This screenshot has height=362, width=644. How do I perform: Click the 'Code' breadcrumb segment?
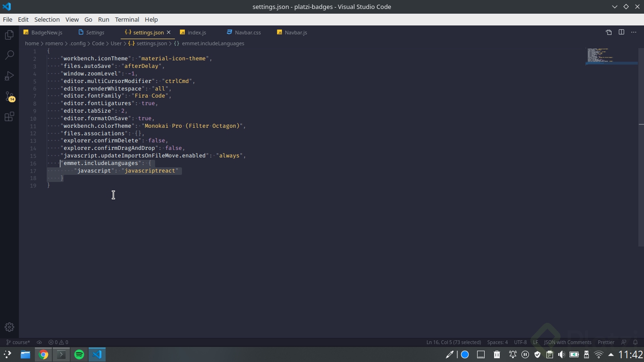pyautogui.click(x=98, y=43)
